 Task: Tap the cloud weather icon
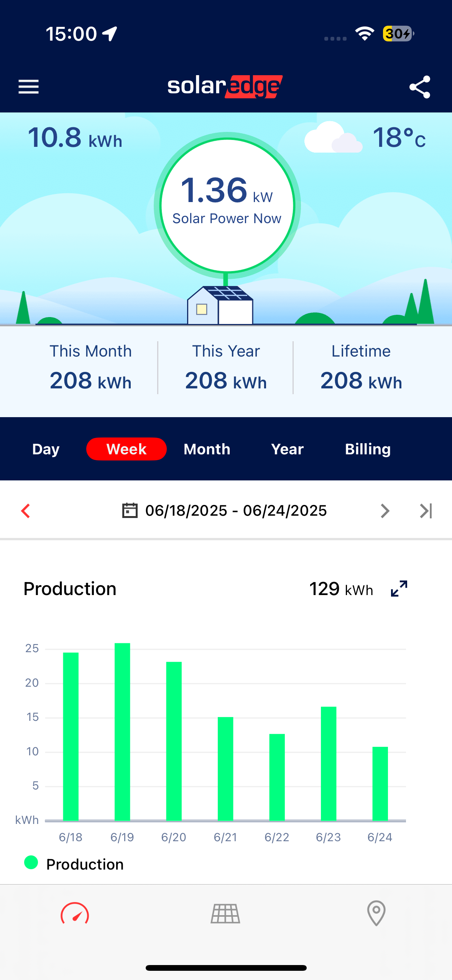333,138
